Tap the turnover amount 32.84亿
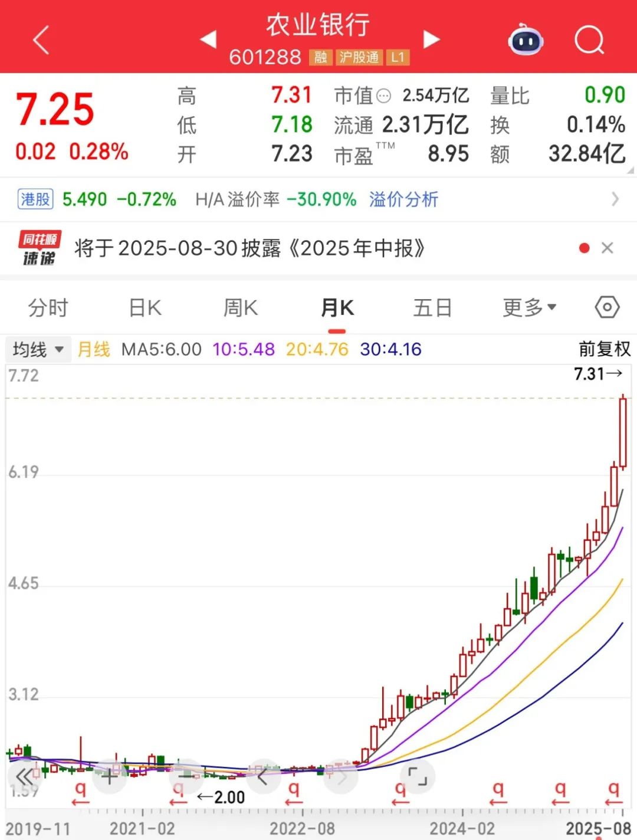Image resolution: width=637 pixels, height=840 pixels. point(587,154)
